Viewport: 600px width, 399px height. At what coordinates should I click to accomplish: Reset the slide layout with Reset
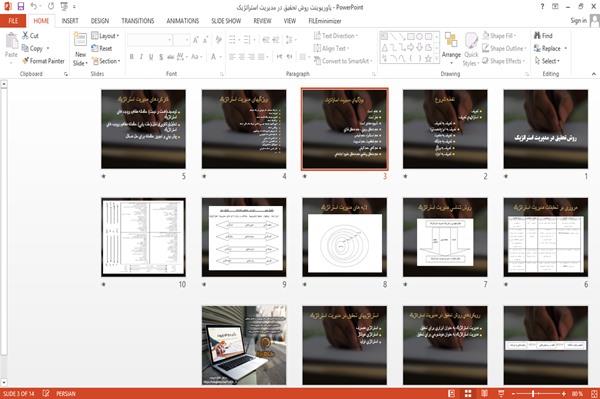(x=102, y=48)
